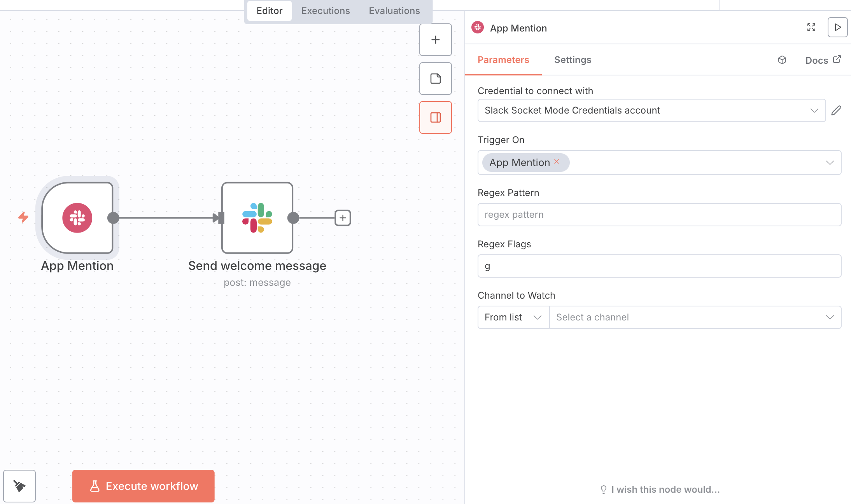Click the App Mention trigger node icon
Image resolution: width=851 pixels, height=504 pixels.
click(77, 218)
